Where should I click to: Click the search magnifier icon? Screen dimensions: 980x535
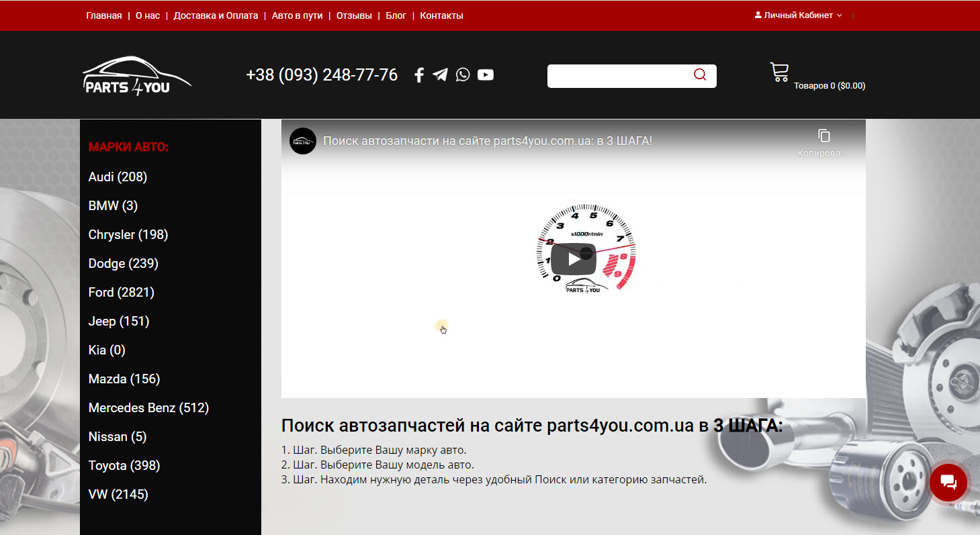tap(700, 75)
